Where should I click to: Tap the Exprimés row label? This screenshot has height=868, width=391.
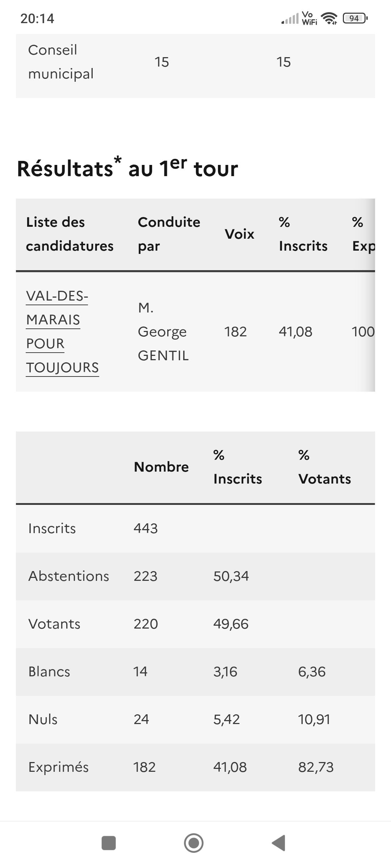point(58,767)
